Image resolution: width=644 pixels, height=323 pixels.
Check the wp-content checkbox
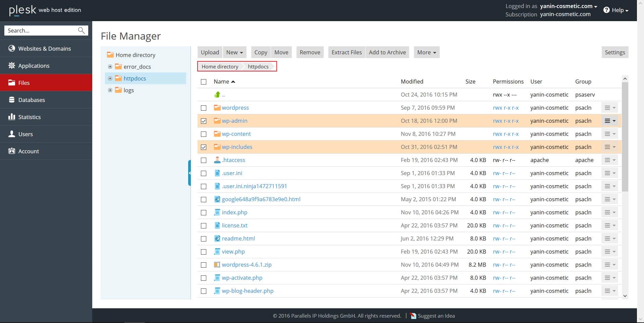click(x=204, y=134)
